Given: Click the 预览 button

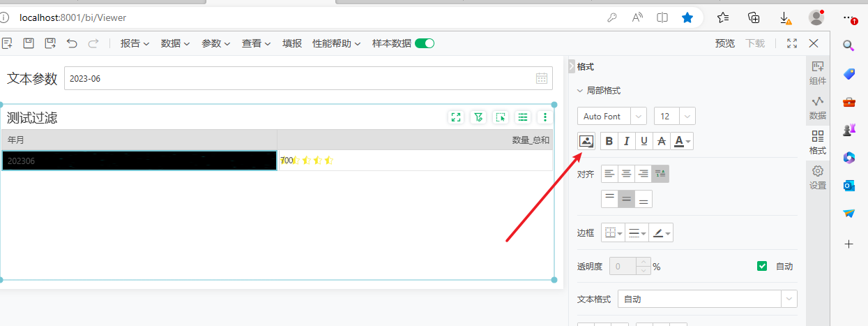Looking at the screenshot, I should tap(724, 43).
